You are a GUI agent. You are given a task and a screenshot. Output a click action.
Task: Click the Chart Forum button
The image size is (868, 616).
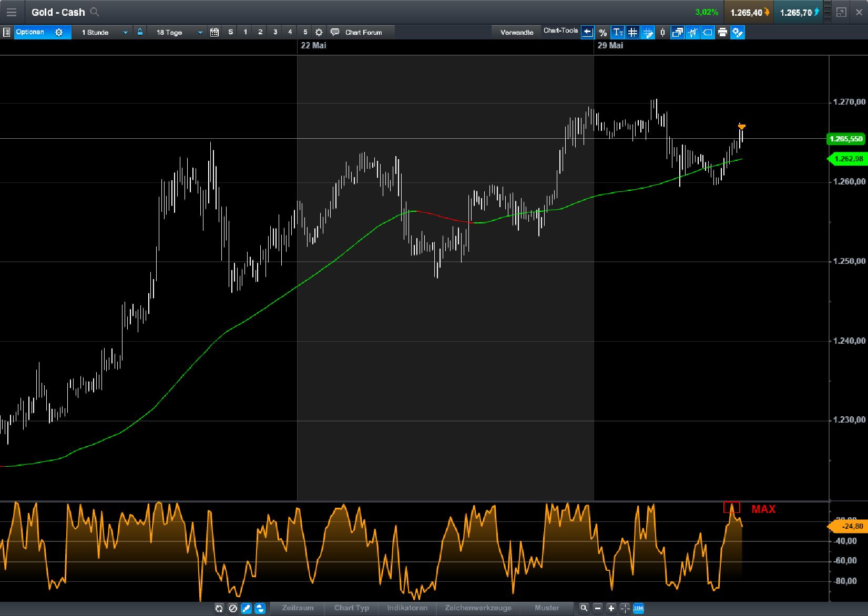coord(360,32)
